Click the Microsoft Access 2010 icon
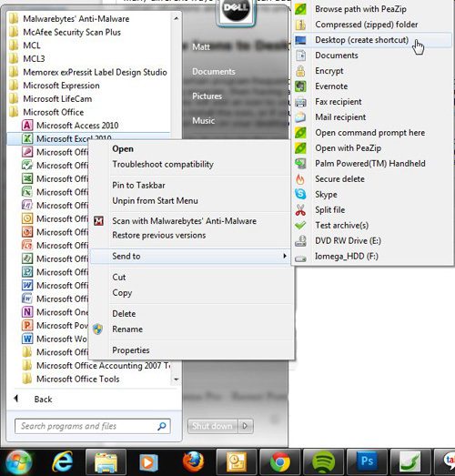The width and height of the screenshot is (455, 476). pyautogui.click(x=27, y=125)
